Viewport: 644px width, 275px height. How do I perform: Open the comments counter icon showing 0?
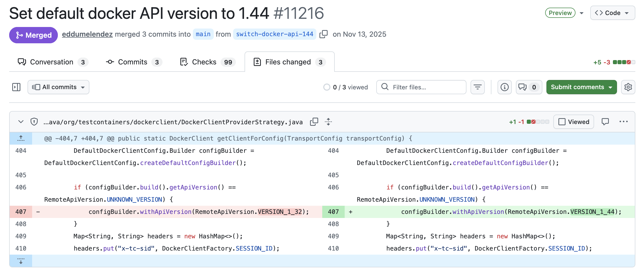pyautogui.click(x=529, y=87)
